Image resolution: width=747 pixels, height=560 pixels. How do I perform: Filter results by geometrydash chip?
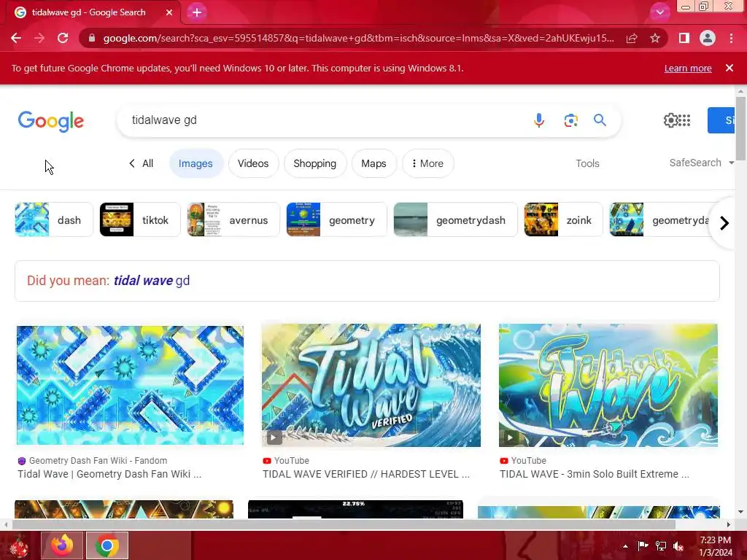pos(455,220)
